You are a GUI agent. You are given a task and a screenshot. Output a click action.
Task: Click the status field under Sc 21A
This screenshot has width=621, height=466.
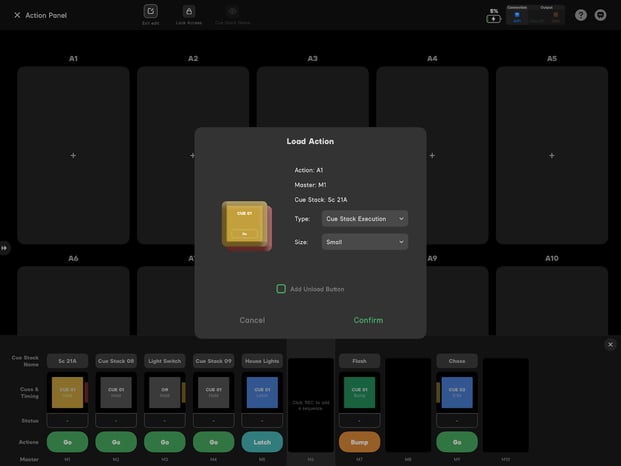(x=67, y=420)
